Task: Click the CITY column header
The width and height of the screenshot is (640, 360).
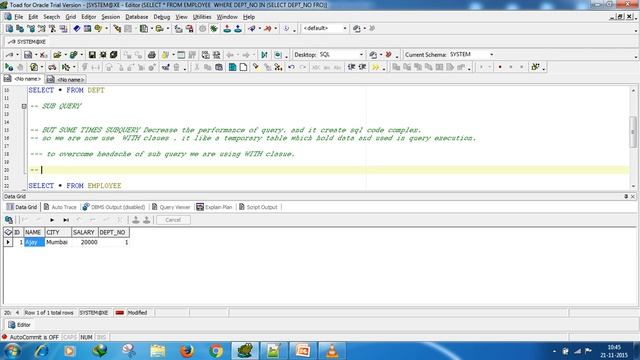Action: pos(58,232)
